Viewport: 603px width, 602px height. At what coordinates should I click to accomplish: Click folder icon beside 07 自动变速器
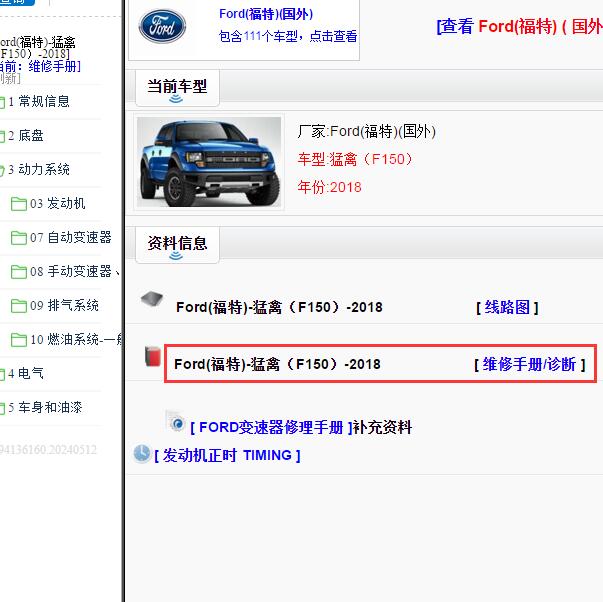pos(18,237)
